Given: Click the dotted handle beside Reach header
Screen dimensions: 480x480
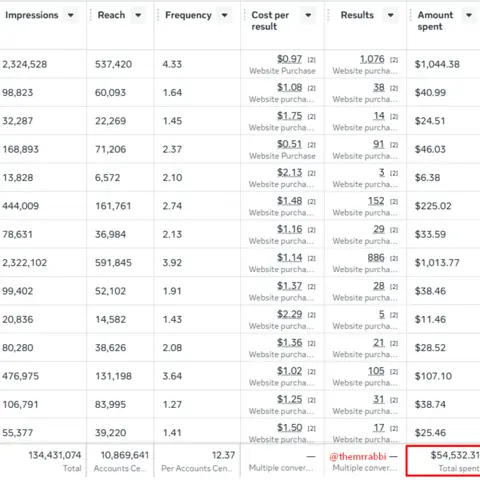Looking at the screenshot, I should (x=91, y=15).
